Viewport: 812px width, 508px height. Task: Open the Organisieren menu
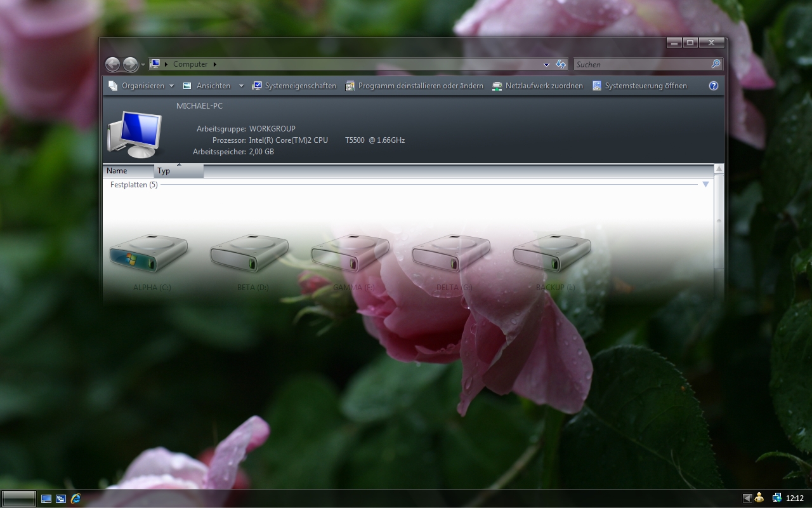pos(141,86)
